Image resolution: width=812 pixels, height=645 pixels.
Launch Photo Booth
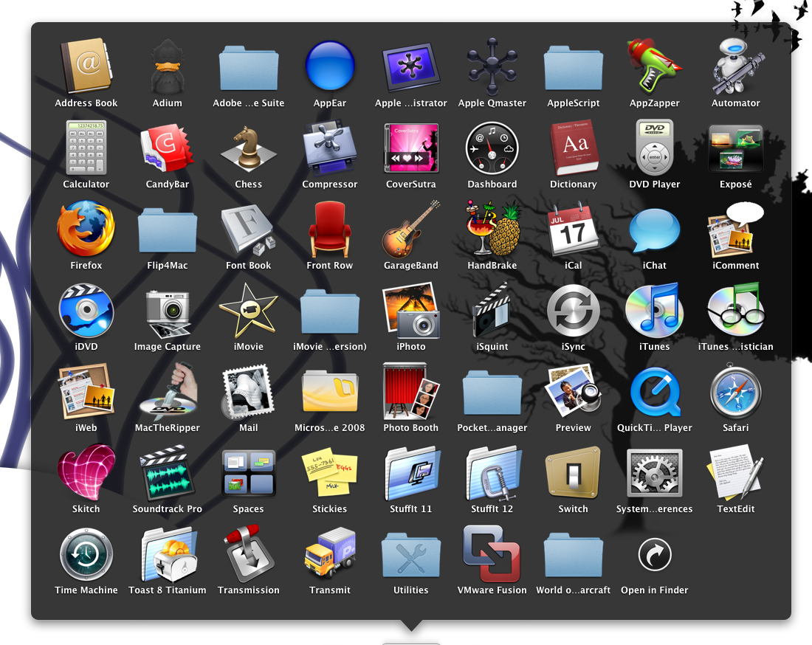pyautogui.click(x=411, y=391)
